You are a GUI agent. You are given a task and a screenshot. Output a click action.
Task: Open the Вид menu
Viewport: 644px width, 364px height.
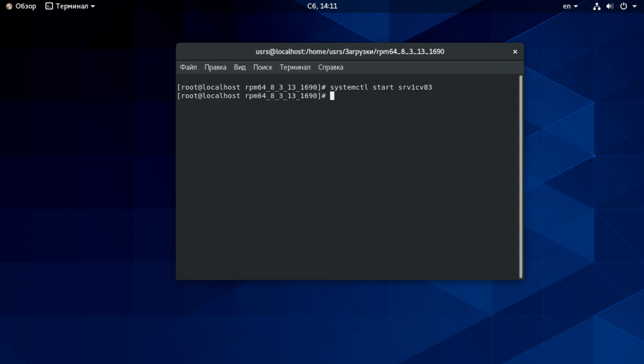[240, 67]
